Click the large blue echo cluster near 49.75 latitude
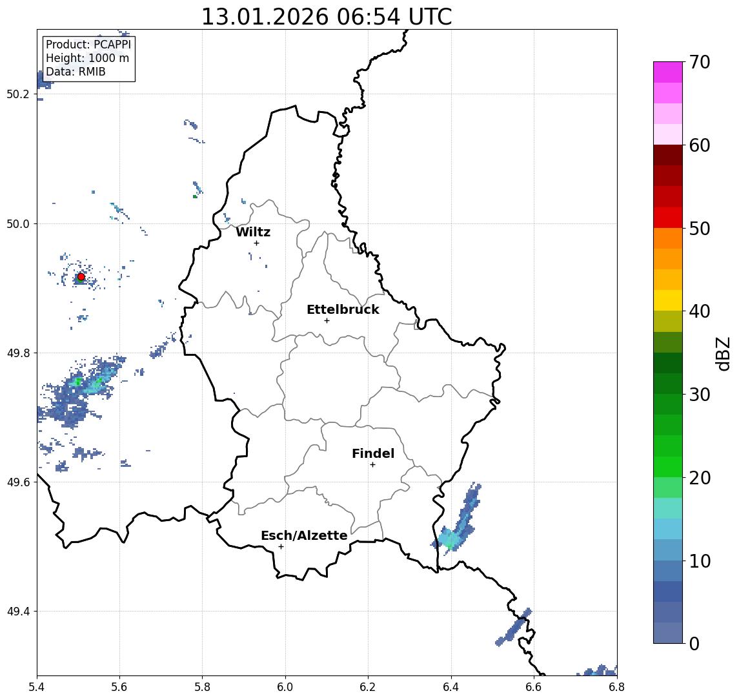This screenshot has width=739, height=700. click(x=80, y=391)
